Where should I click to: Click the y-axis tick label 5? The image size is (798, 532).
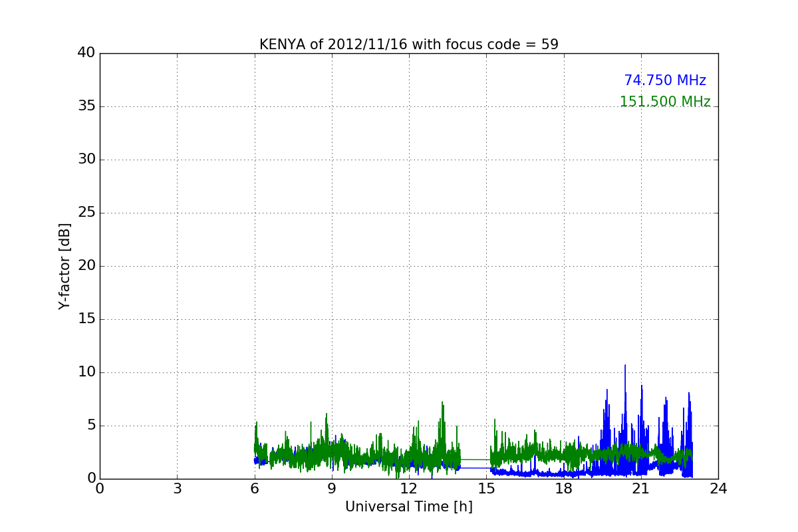[x=91, y=426]
